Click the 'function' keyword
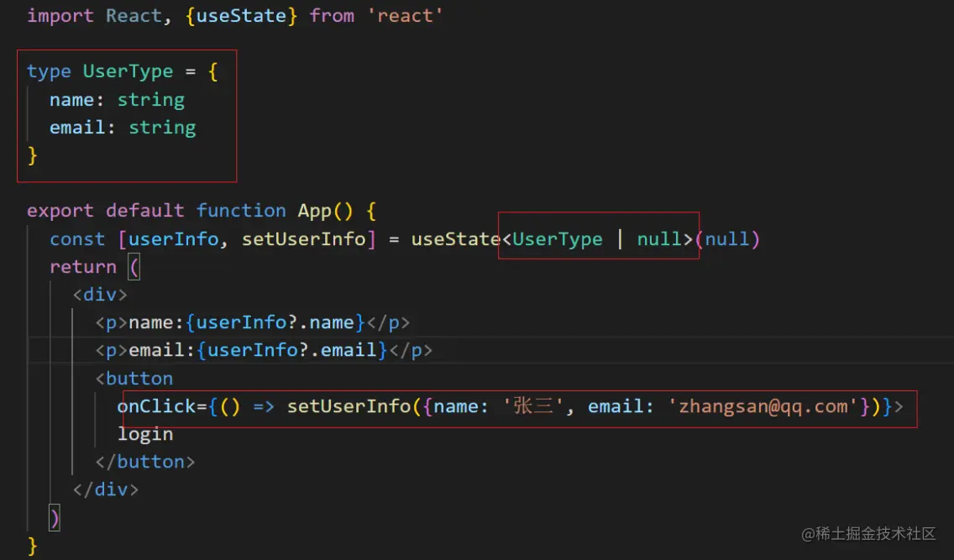Viewport: 954px width, 560px height. [241, 211]
